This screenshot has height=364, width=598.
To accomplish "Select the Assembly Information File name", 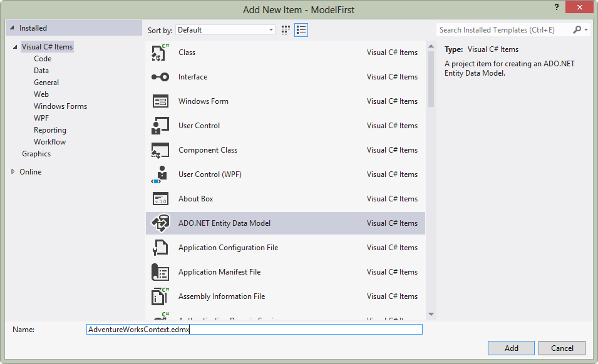I will click(222, 296).
